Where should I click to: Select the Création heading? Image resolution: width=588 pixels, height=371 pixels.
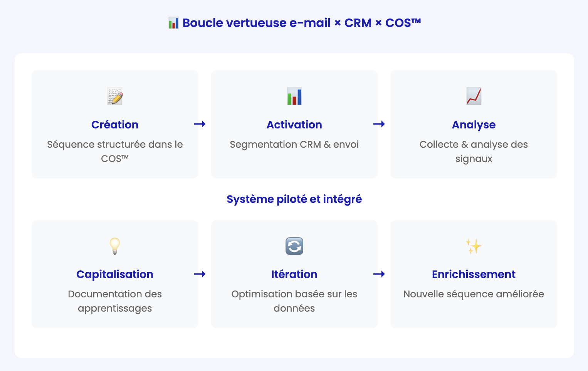115,125
